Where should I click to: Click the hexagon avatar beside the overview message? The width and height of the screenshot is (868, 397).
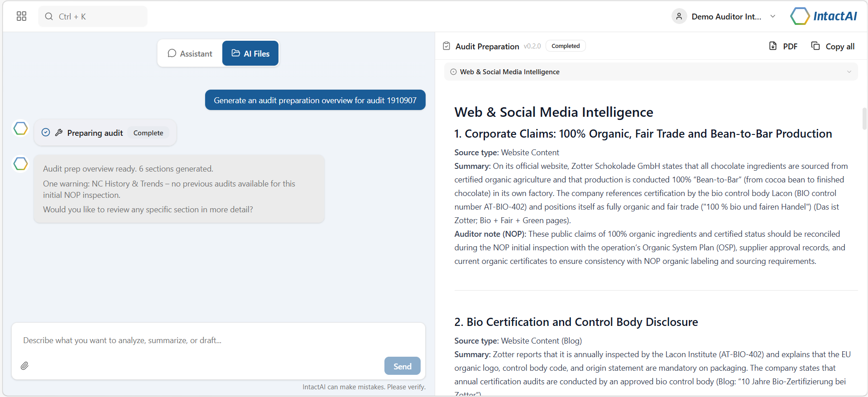tap(20, 164)
